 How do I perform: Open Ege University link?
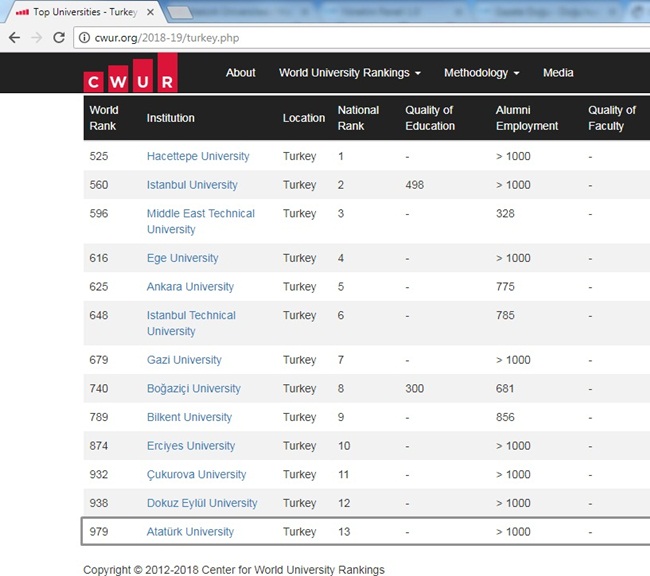coord(182,258)
